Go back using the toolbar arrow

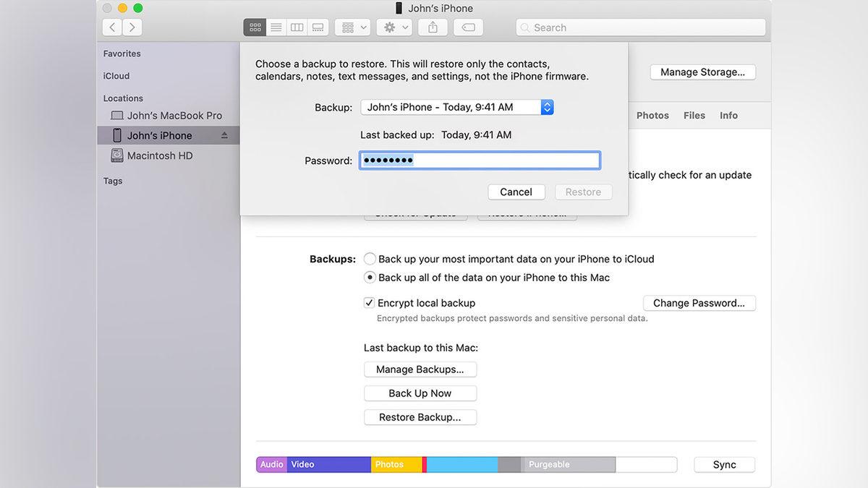coord(112,27)
